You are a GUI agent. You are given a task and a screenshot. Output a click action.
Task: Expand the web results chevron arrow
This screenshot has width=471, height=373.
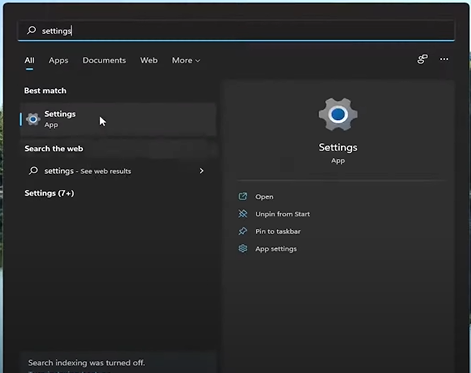coord(201,171)
